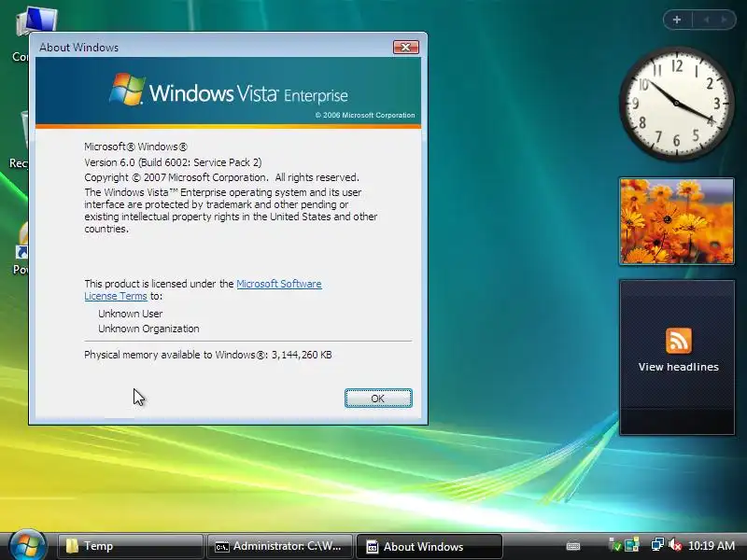Select the About Windows taskbar button
The width and height of the screenshot is (747, 560).
[x=430, y=546]
